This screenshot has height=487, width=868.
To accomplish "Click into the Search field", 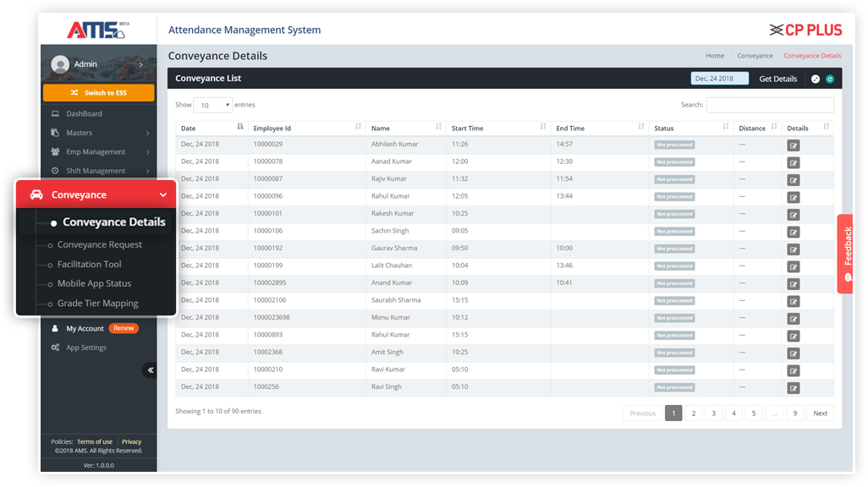I will pyautogui.click(x=770, y=105).
